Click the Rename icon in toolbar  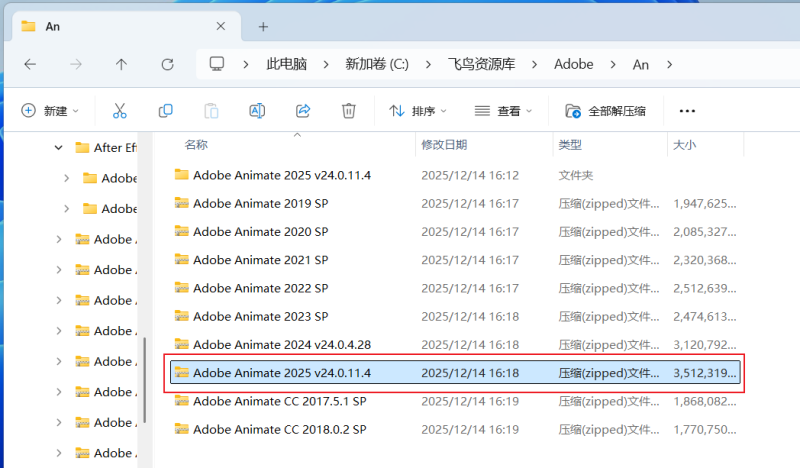pyautogui.click(x=257, y=111)
